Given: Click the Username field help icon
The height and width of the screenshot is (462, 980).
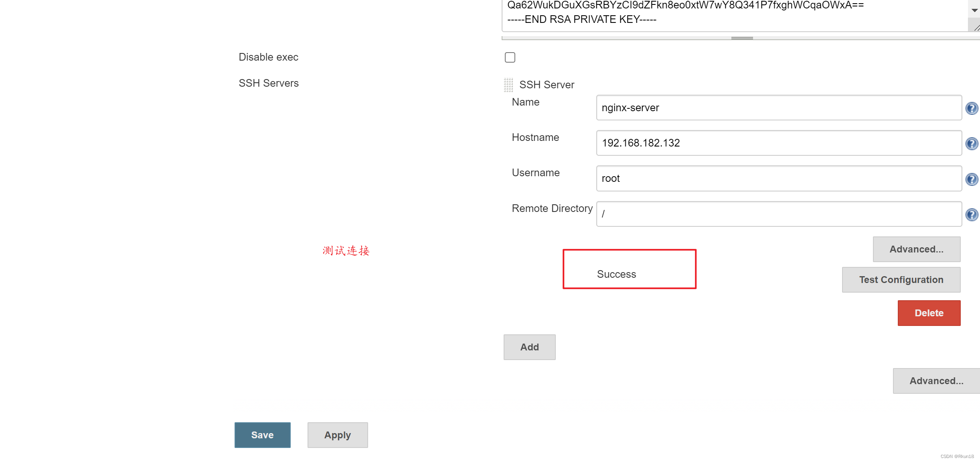Looking at the screenshot, I should 972,178.
